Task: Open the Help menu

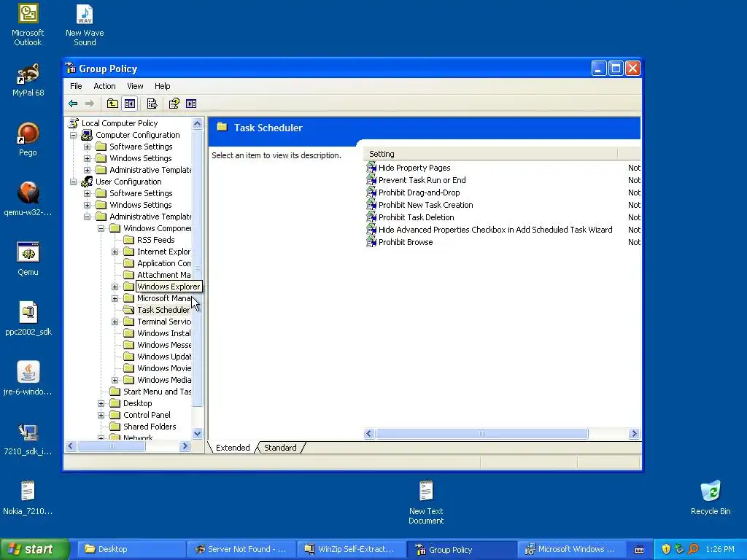Action: coord(162,86)
